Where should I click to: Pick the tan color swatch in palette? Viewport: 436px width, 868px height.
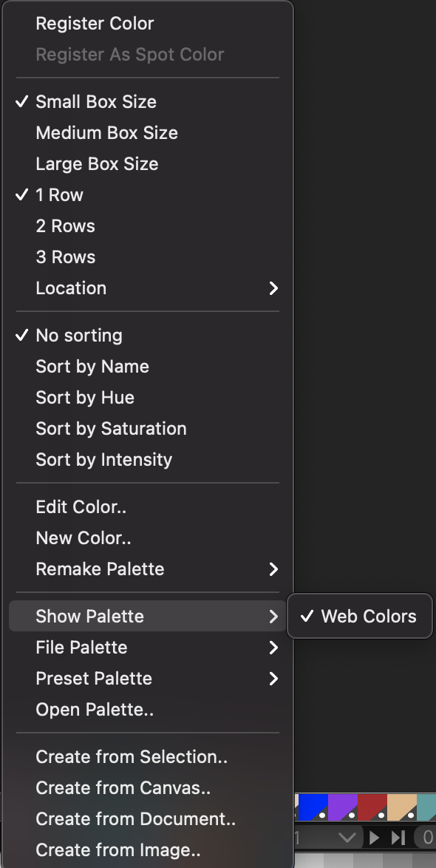click(402, 807)
